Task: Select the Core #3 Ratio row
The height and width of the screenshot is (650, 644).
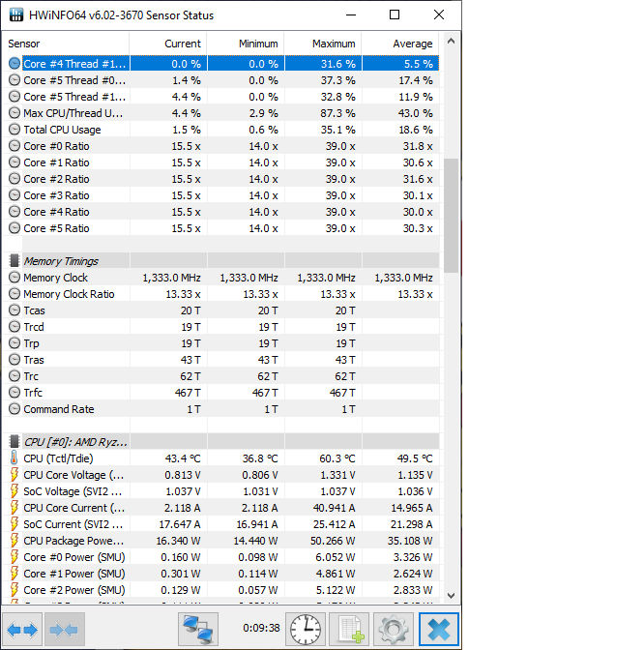Action: point(221,195)
